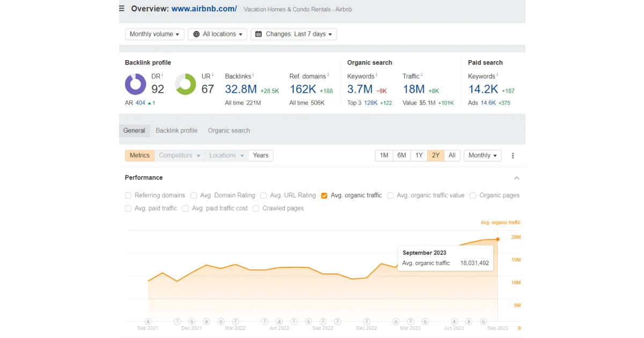This screenshot has width=644, height=338.
Task: Click the G marker above Dec 2021
Action: pyautogui.click(x=192, y=321)
